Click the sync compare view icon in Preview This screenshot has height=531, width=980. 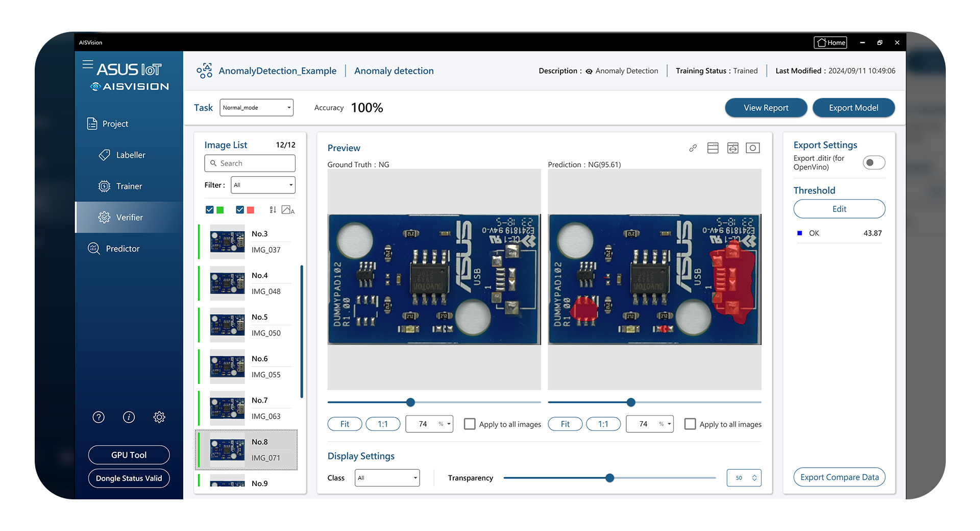(732, 148)
